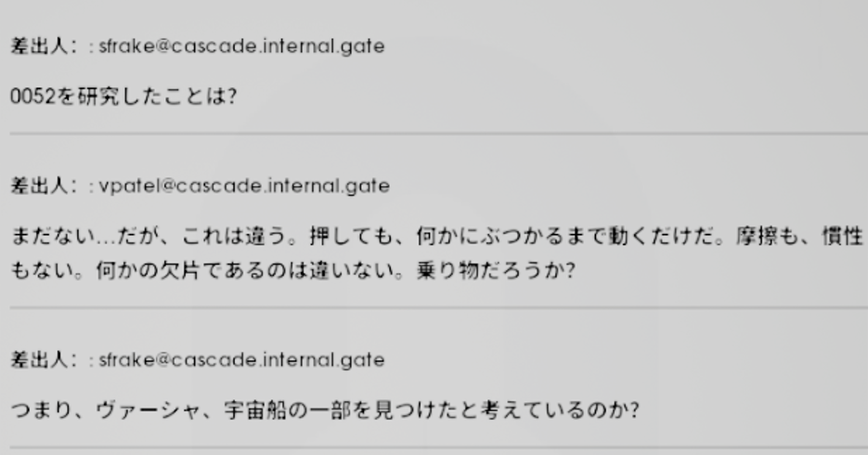Click the divider below 乗り物だろうか?

pos(438,307)
